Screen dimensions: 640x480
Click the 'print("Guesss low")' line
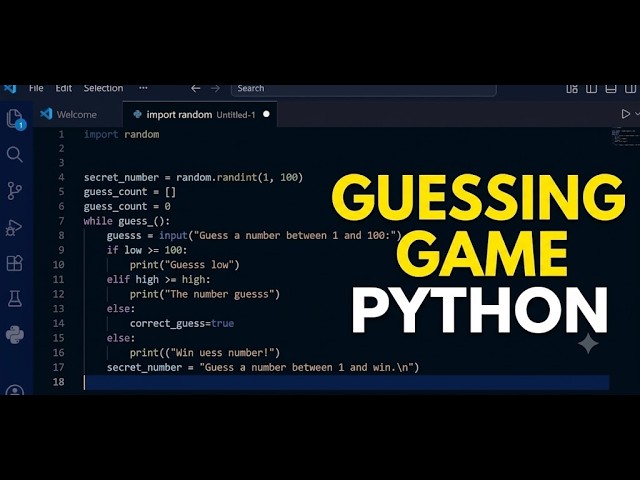pos(184,265)
